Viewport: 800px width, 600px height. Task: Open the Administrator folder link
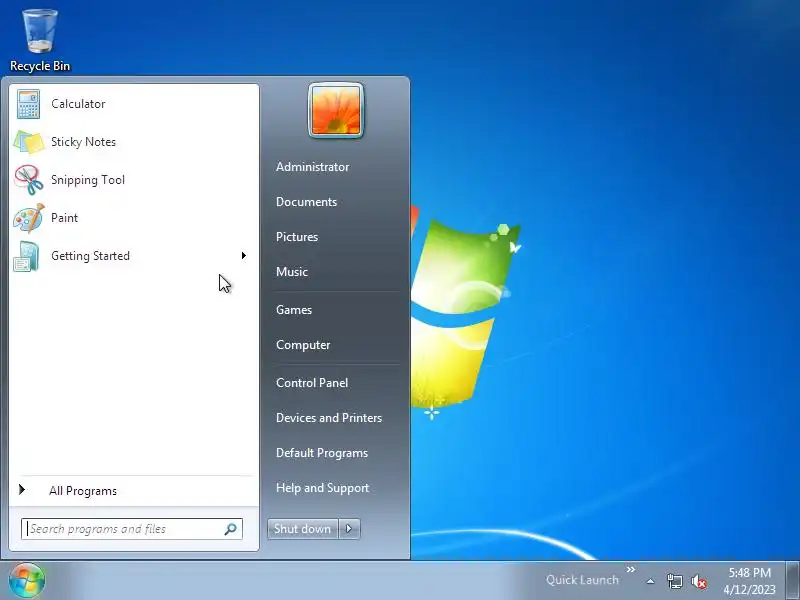coord(313,167)
